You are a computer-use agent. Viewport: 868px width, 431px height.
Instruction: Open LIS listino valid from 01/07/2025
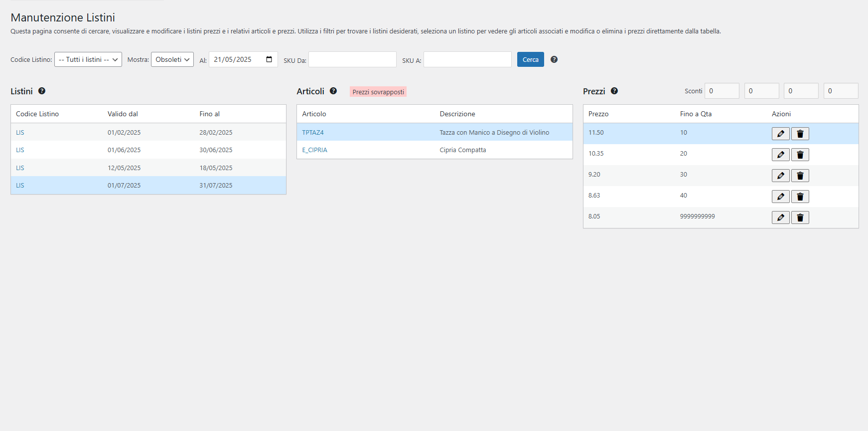click(x=20, y=186)
